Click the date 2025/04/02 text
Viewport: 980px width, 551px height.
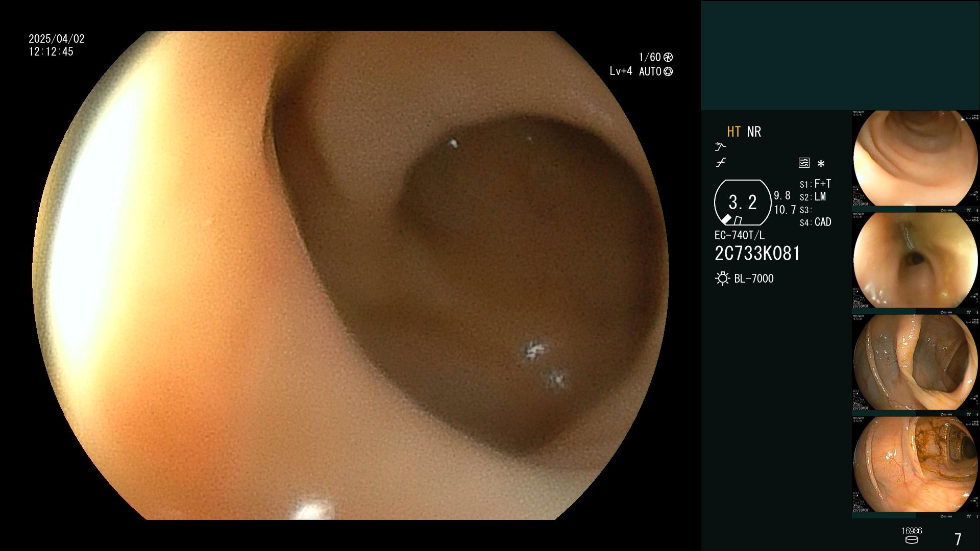point(57,39)
